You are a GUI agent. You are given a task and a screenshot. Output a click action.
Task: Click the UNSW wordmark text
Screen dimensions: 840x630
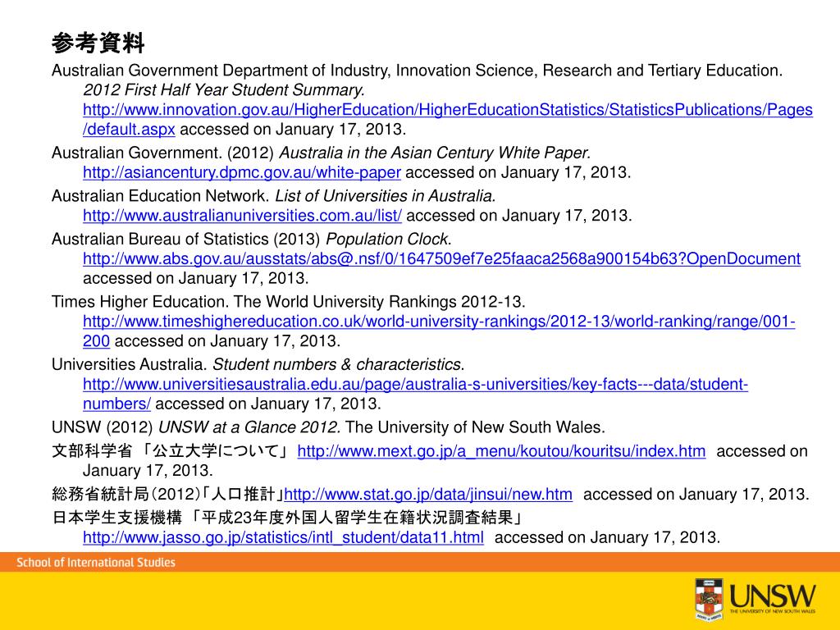click(772, 596)
